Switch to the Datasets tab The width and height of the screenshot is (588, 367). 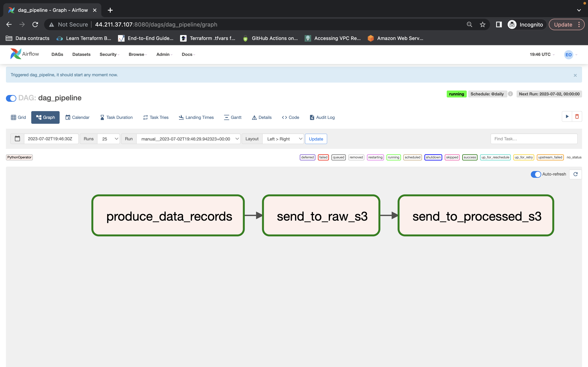[x=81, y=54]
